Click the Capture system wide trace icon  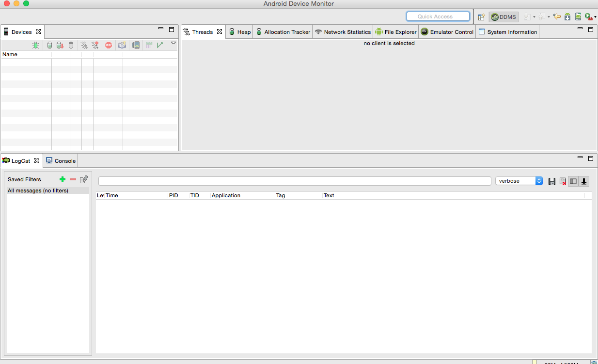(x=149, y=45)
